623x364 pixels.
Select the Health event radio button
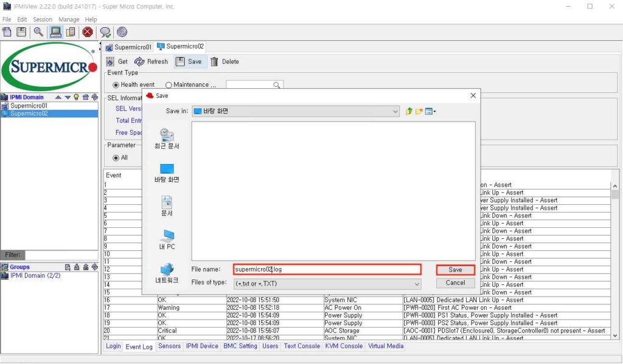pyautogui.click(x=116, y=85)
